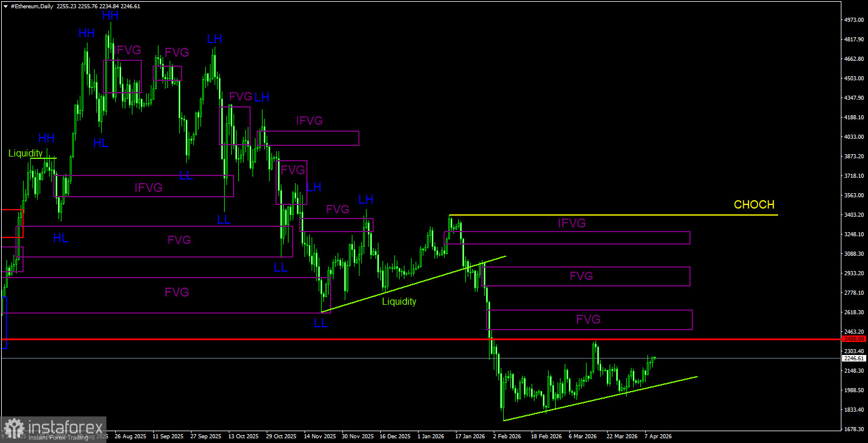
Task: Select the LL label at the November low
Action: pos(320,323)
